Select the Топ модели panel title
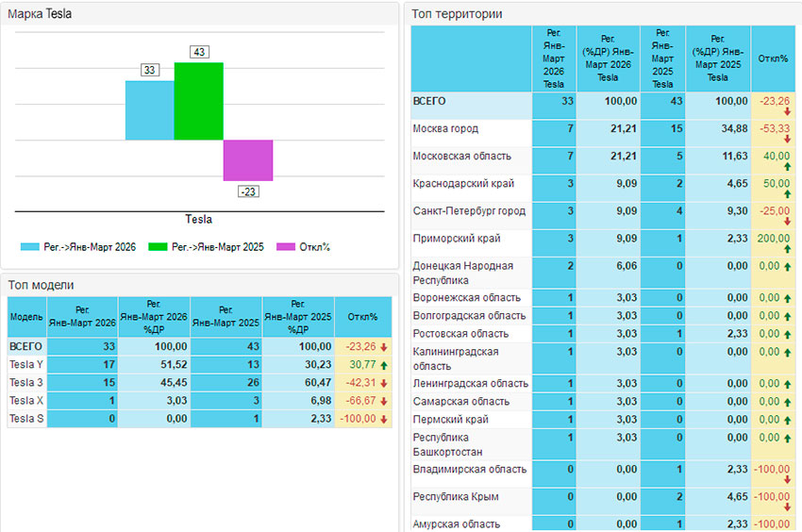802x532 pixels. point(41,284)
